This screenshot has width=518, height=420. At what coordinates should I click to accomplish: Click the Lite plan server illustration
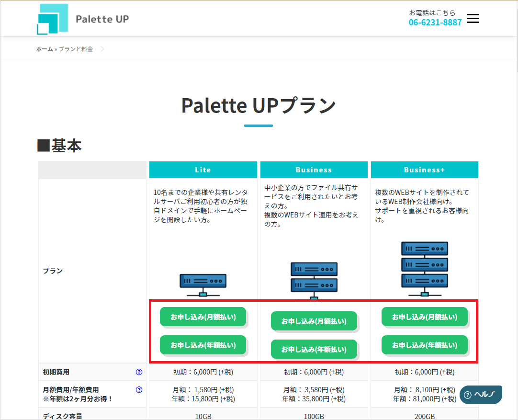pyautogui.click(x=203, y=285)
